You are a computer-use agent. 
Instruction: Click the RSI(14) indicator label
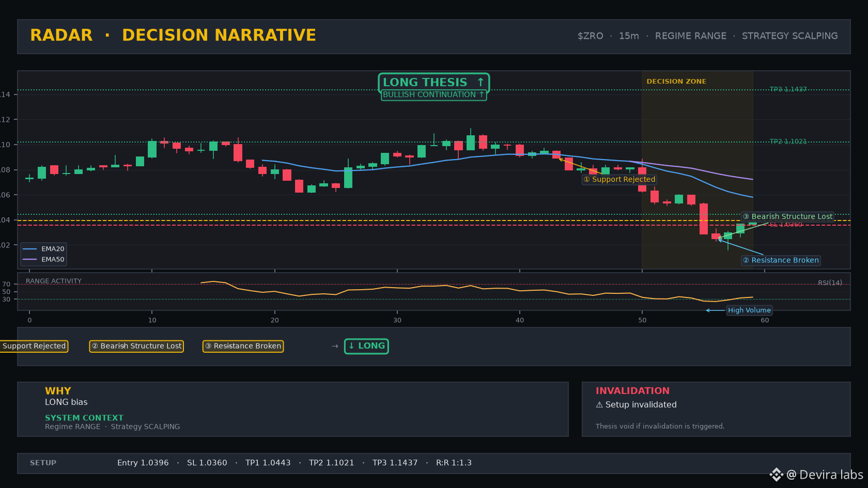tap(830, 282)
